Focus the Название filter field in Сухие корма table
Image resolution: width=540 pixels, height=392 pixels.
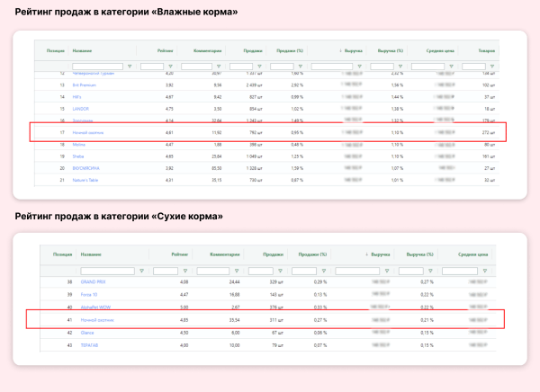[x=107, y=272]
